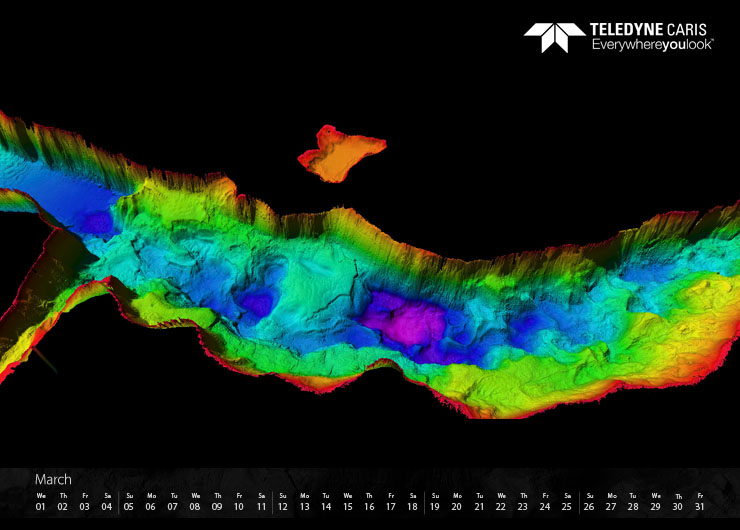Screen dimensions: 740x530
Task: Select the isolated orange bathymetry patch
Action: coord(341,153)
